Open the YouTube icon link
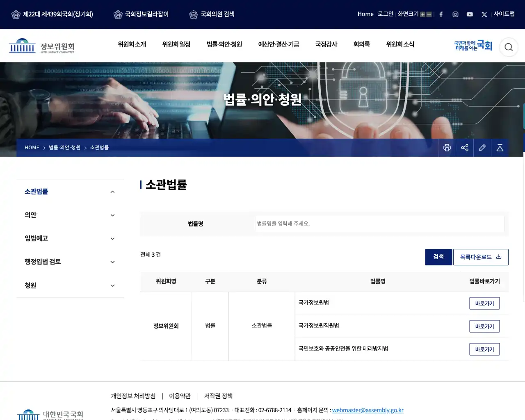525x420 pixels. [x=470, y=14]
